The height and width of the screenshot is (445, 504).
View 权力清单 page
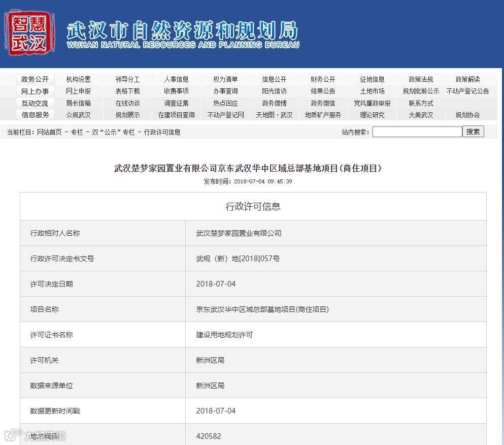tap(226, 79)
